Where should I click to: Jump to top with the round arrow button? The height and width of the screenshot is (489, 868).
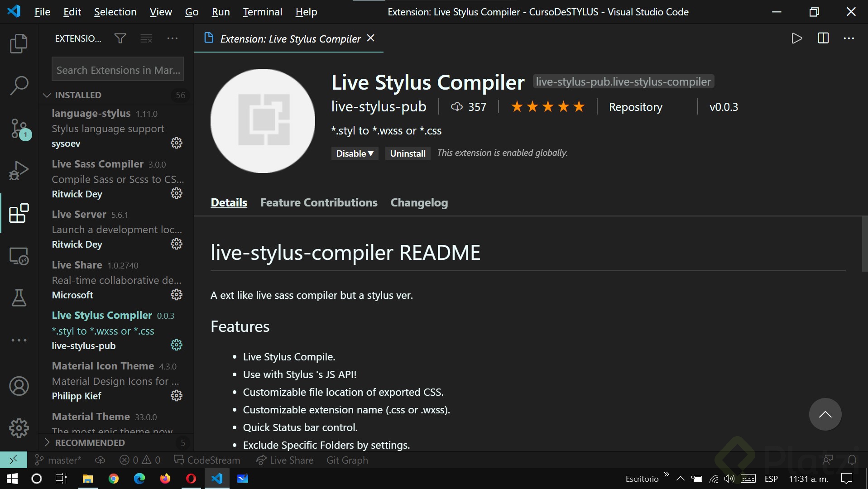click(825, 414)
